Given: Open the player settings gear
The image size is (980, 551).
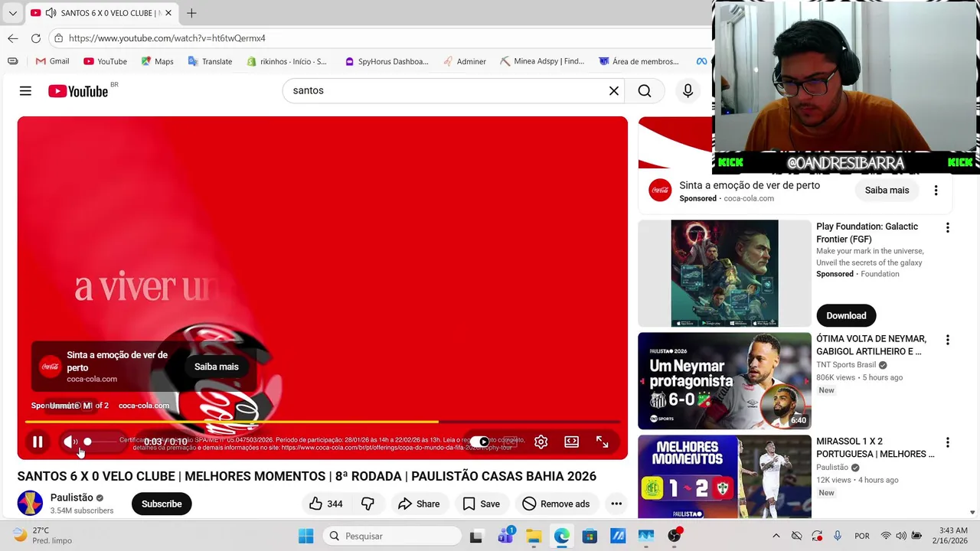Looking at the screenshot, I should tap(541, 442).
